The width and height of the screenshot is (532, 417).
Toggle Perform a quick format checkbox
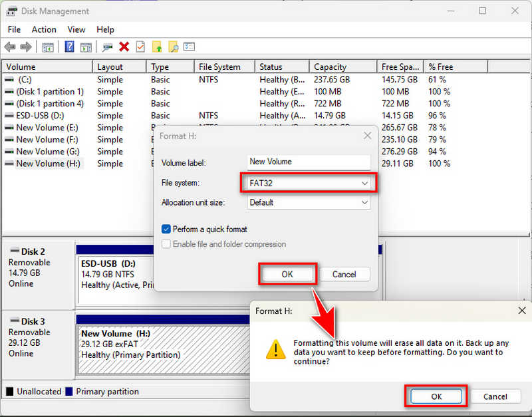click(x=166, y=229)
